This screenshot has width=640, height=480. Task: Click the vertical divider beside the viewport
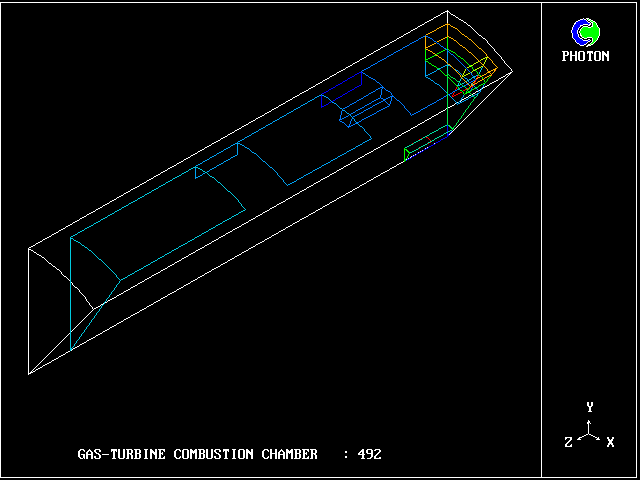[x=542, y=240]
